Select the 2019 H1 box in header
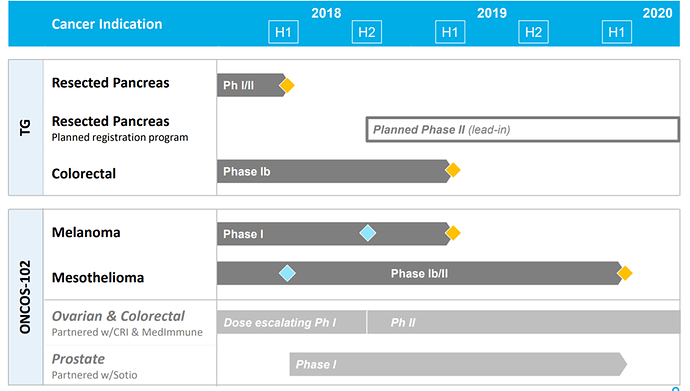The width and height of the screenshot is (690, 391). coord(450,32)
